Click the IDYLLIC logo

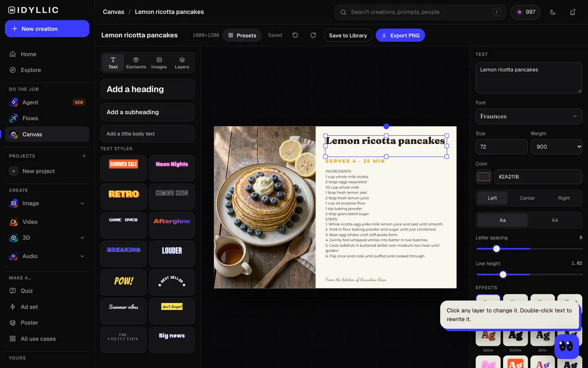33,10
